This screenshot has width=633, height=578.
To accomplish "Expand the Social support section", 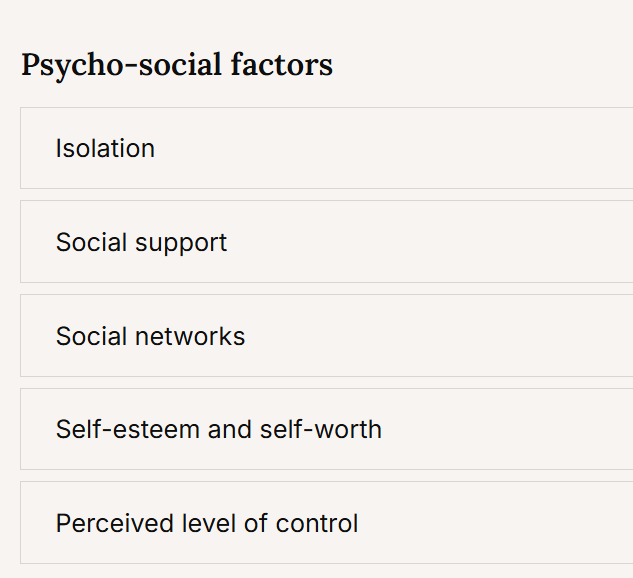I will pyautogui.click(x=327, y=241).
